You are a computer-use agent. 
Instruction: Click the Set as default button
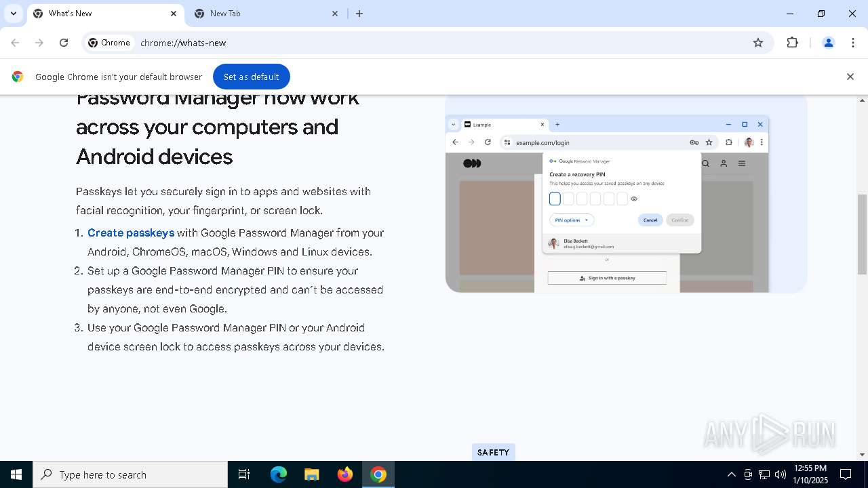252,77
